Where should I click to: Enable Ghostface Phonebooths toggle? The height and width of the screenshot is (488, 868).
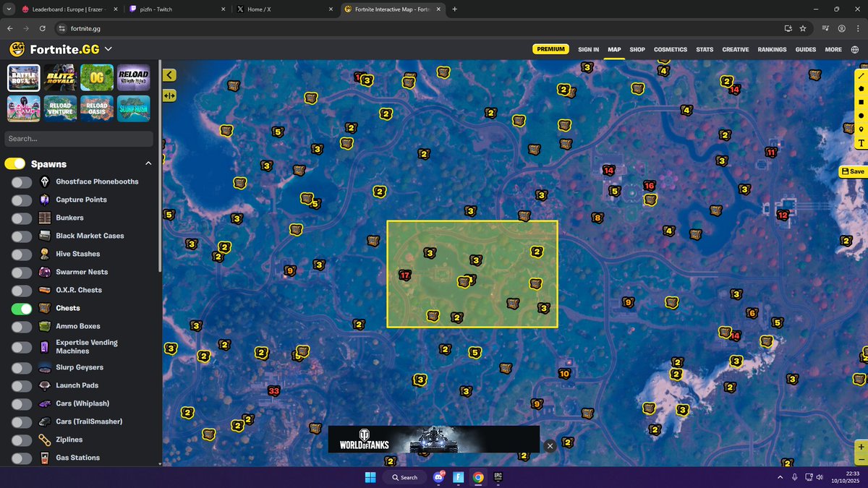22,182
